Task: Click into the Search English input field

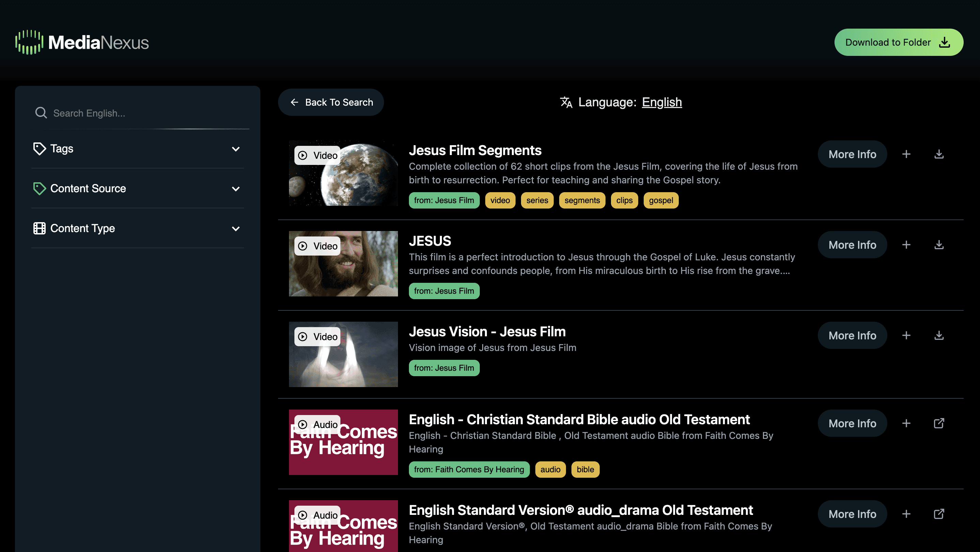Action: 148,113
